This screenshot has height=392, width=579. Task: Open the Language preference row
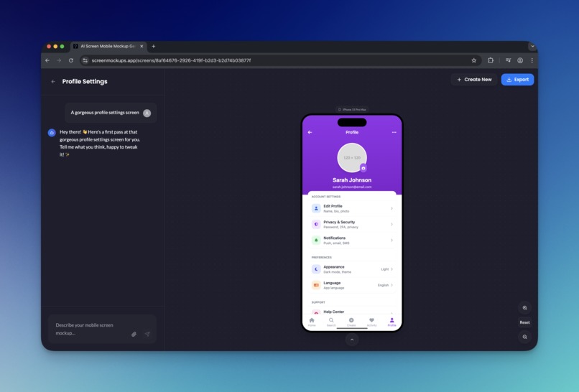(352, 285)
